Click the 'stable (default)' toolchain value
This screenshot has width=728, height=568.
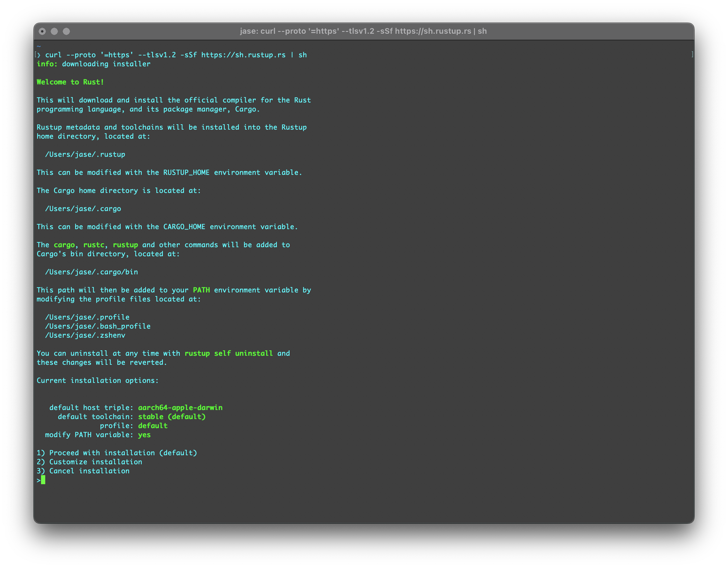(172, 417)
